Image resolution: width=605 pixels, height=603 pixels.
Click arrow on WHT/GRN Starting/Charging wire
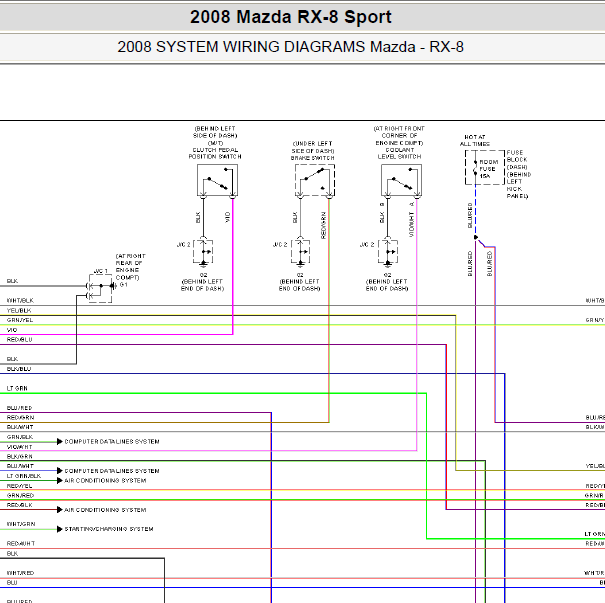pos(60,529)
